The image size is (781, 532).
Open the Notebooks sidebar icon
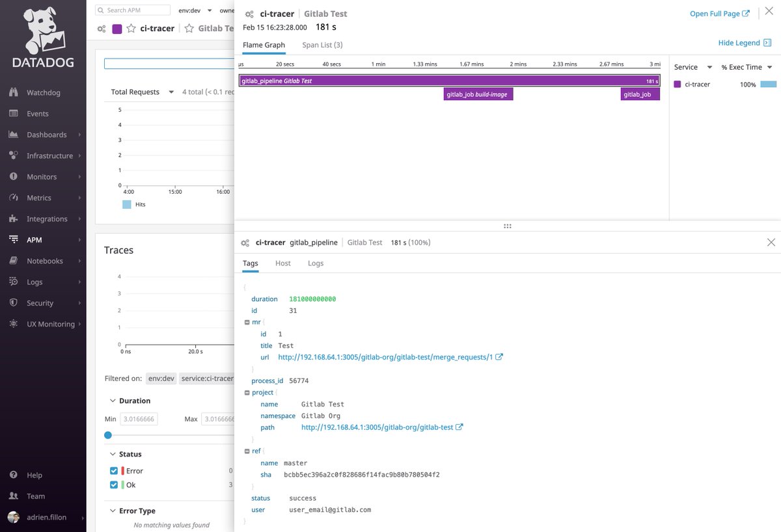(x=14, y=261)
